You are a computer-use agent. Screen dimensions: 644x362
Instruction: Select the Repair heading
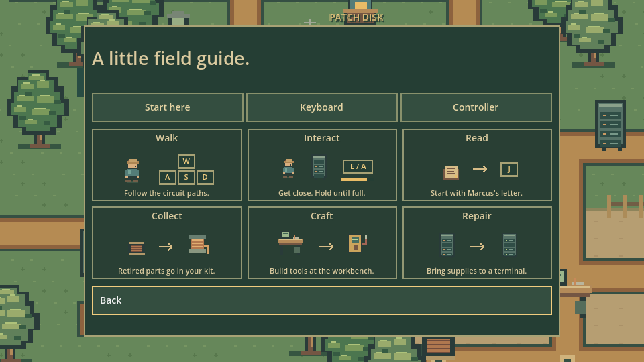477,216
